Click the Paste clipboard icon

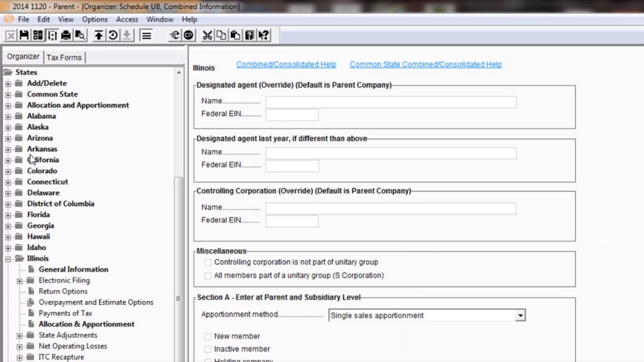tap(235, 35)
